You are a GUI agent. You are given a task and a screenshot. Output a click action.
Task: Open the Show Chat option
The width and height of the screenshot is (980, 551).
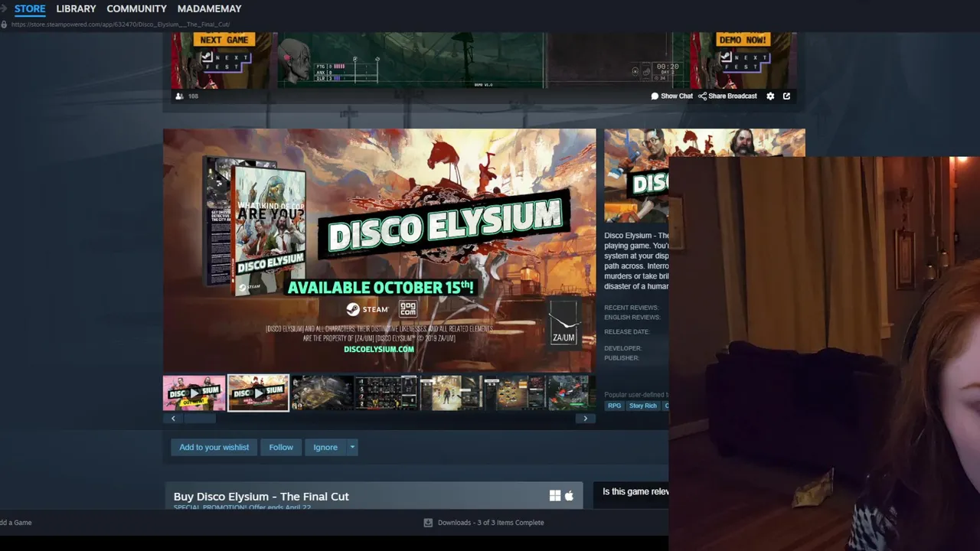[x=671, y=96]
